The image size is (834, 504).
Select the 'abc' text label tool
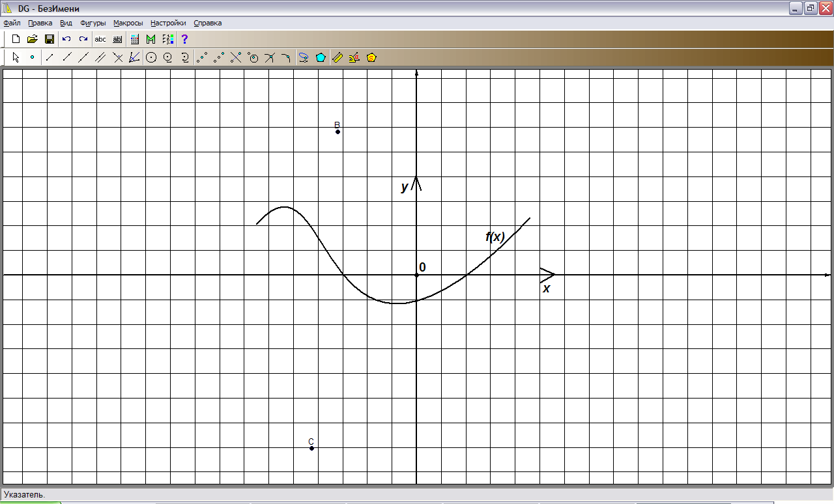point(100,39)
